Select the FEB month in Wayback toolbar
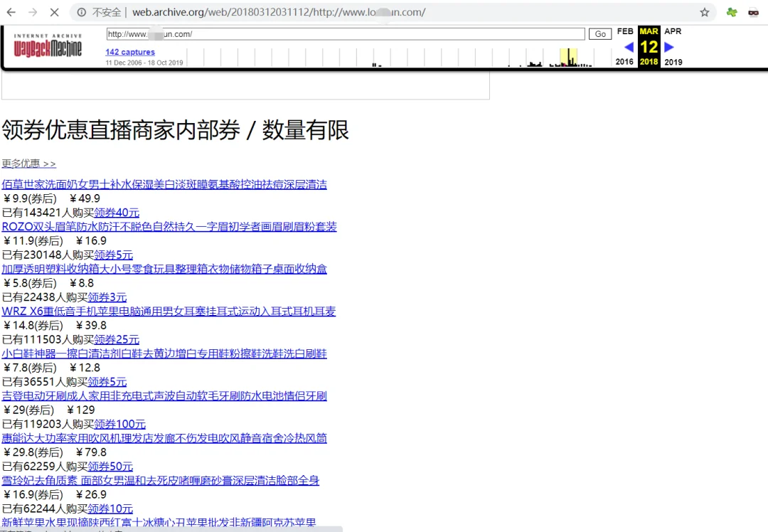 click(x=625, y=31)
